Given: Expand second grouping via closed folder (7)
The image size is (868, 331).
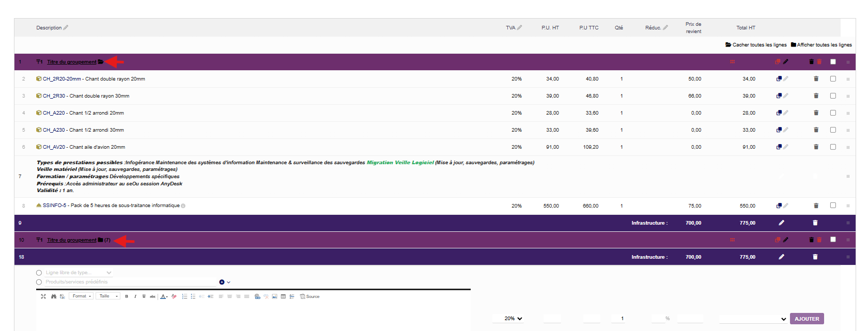Looking at the screenshot, I should [100, 240].
